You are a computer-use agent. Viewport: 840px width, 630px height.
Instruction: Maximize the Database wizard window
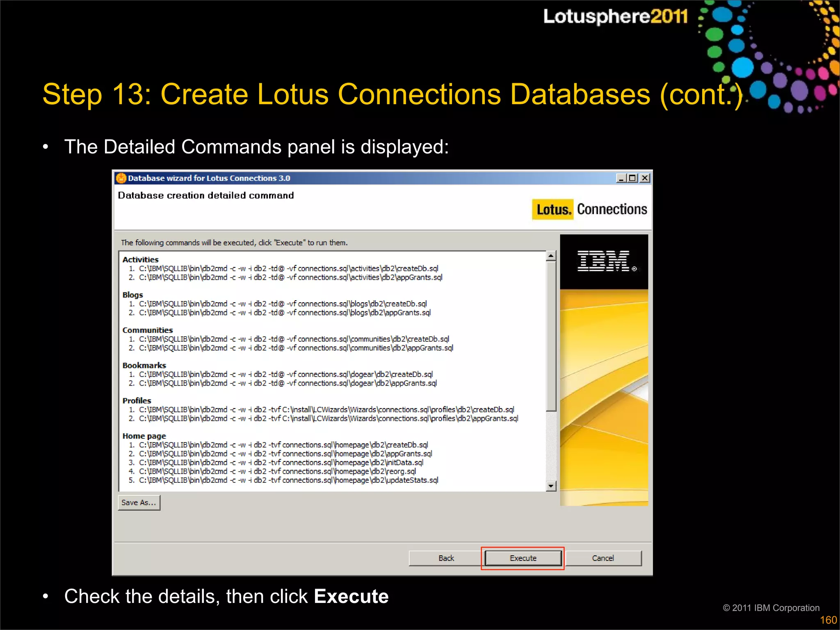point(632,178)
